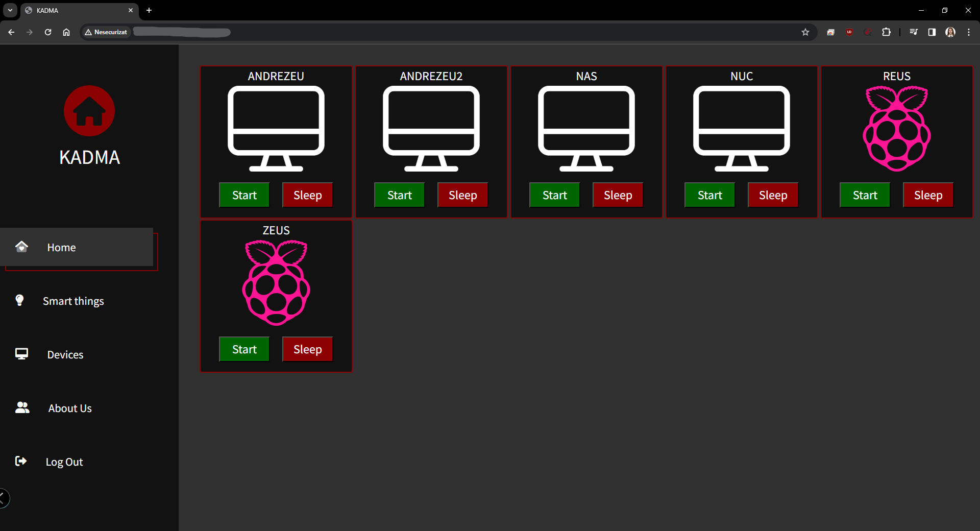
Task: Click the sidebar collapse arrow
Action: point(3,498)
